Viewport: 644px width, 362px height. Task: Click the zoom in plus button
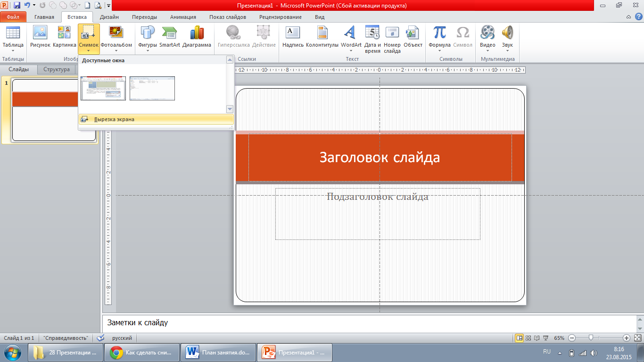point(626,338)
